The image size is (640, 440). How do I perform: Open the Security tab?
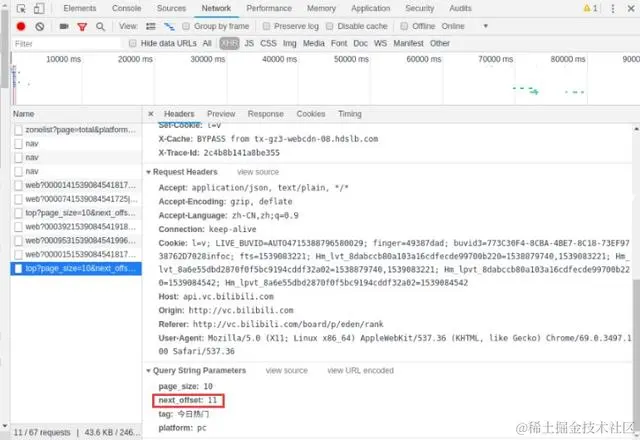pyautogui.click(x=420, y=8)
